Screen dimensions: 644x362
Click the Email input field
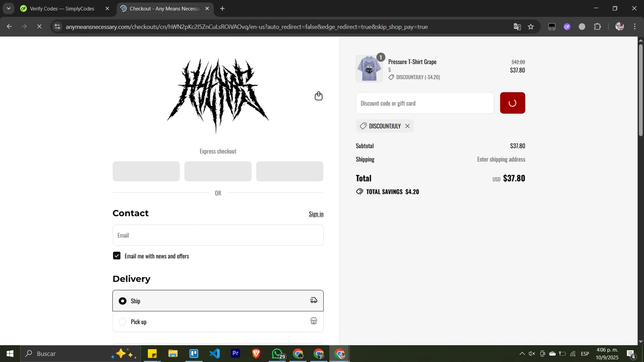pyautogui.click(x=218, y=235)
